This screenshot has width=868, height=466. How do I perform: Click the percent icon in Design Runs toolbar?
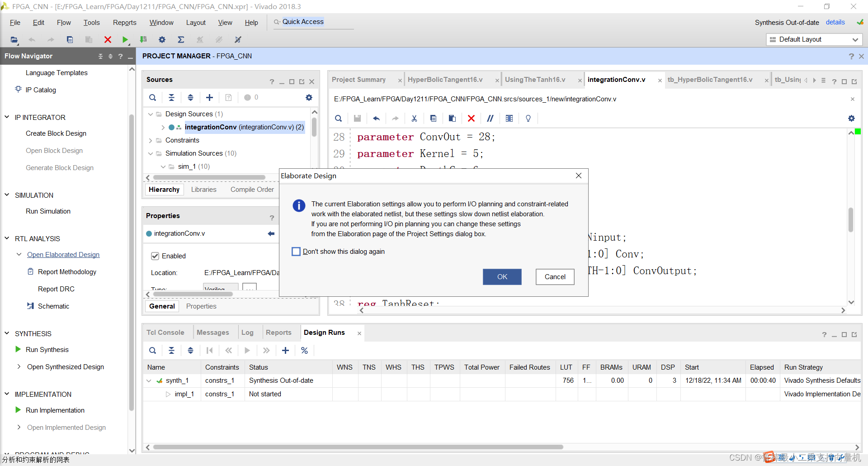click(304, 351)
